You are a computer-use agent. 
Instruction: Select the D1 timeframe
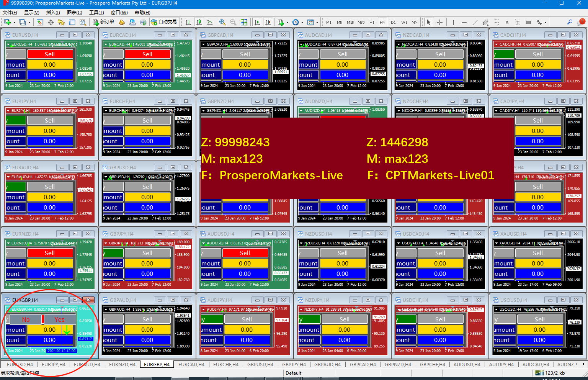(393, 22)
